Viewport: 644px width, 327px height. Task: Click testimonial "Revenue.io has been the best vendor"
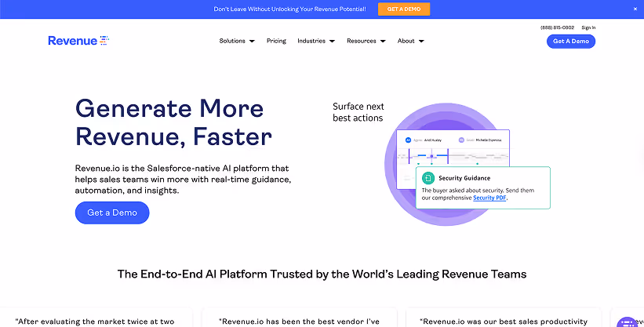tap(299, 317)
